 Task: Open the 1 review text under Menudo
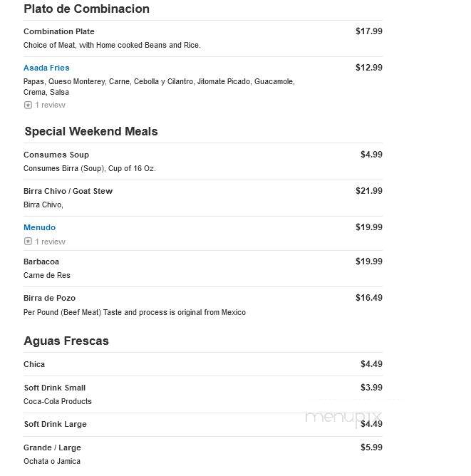click(50, 242)
